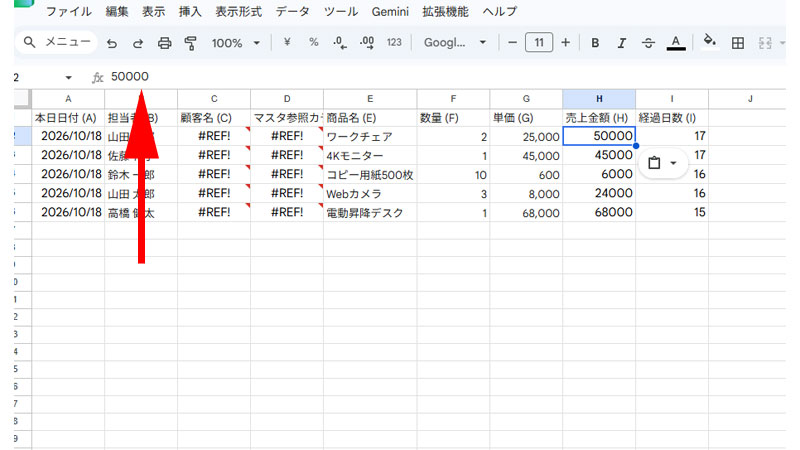Select column J header

749,99
